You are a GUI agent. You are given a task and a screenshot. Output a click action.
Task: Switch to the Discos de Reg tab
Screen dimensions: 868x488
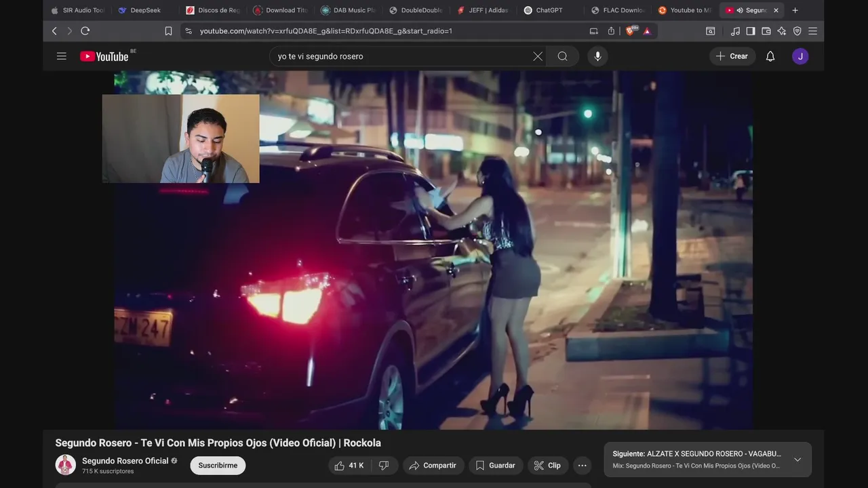[213, 10]
